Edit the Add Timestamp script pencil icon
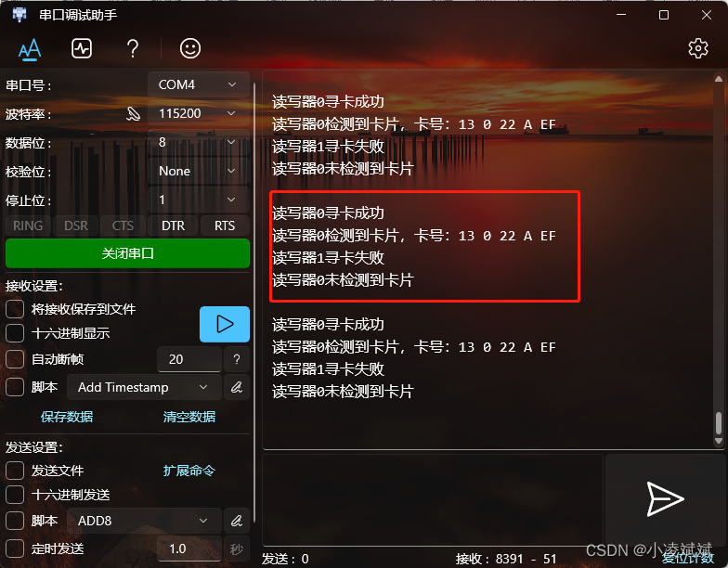Viewport: 728px width, 568px height. coord(237,387)
